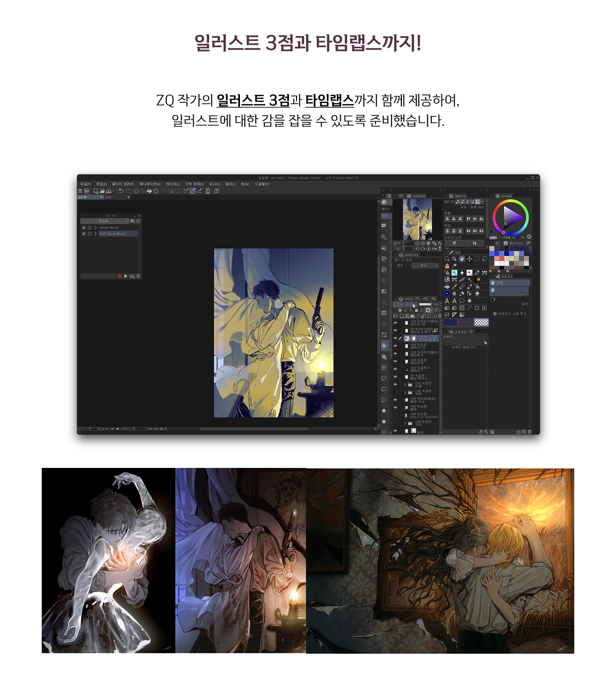
Task: Select the Eraser tool
Action: (477, 294)
